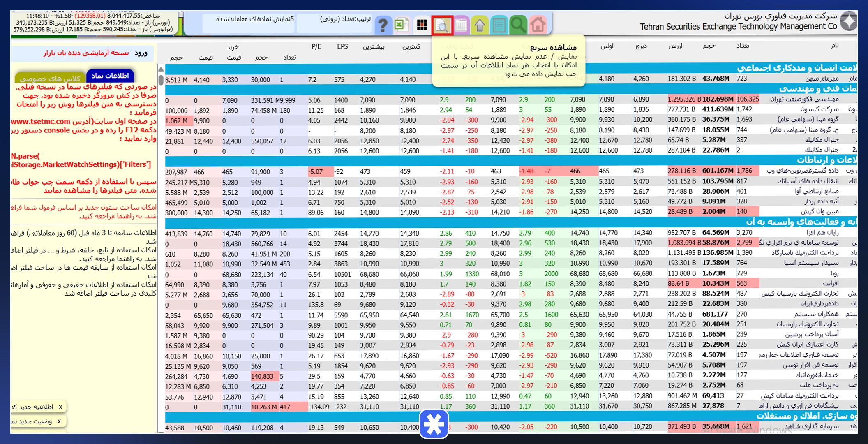868x444 pixels.
Task: Sort by the حجم column header on right
Action: 709,46
